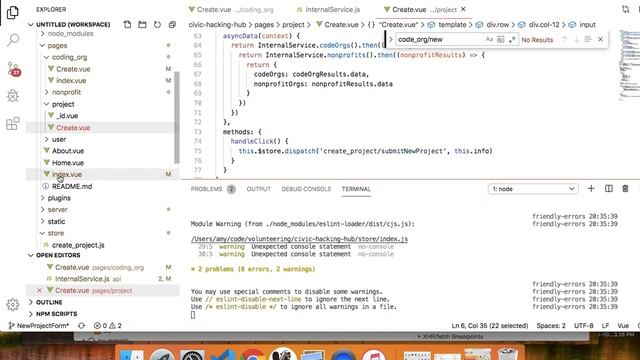Click the NewProjectForm branch in status bar

pos(39,326)
